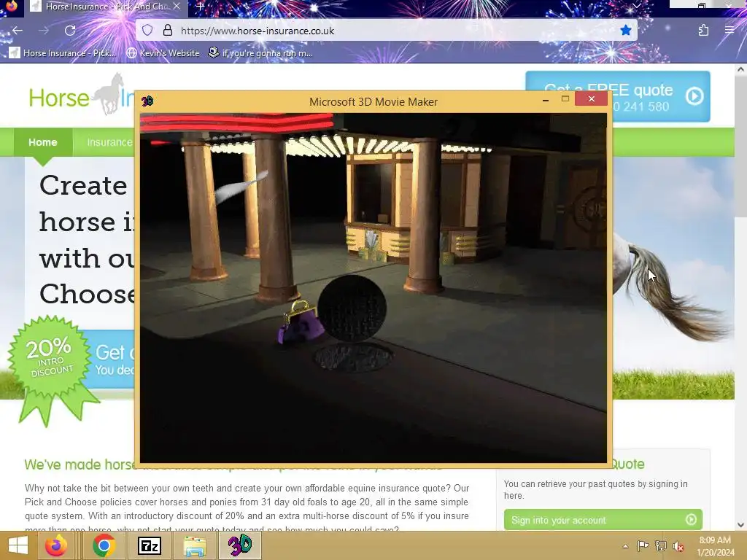Launch Chrome from the taskbar
This screenshot has height=560, width=747.
tap(104, 545)
